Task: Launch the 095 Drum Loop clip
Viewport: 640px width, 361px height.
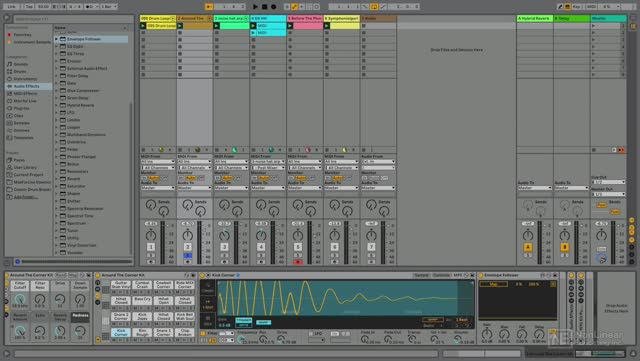Action: (x=143, y=26)
